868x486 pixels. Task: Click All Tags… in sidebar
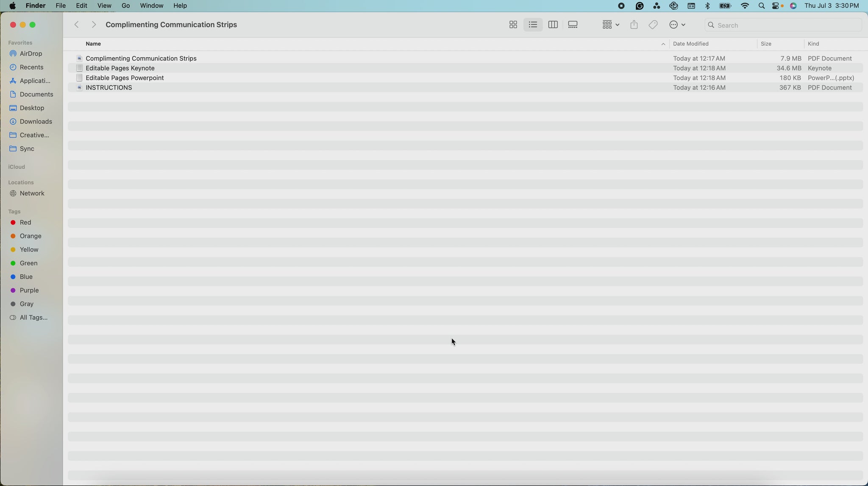pyautogui.click(x=33, y=318)
